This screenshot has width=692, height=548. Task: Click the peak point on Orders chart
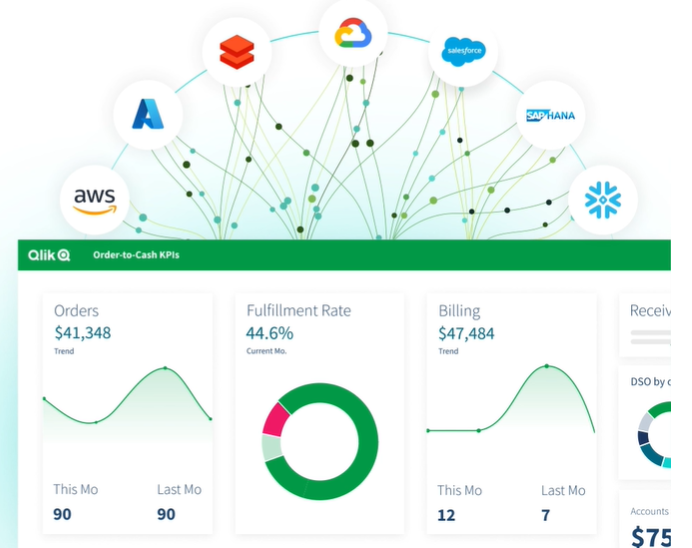click(x=165, y=368)
